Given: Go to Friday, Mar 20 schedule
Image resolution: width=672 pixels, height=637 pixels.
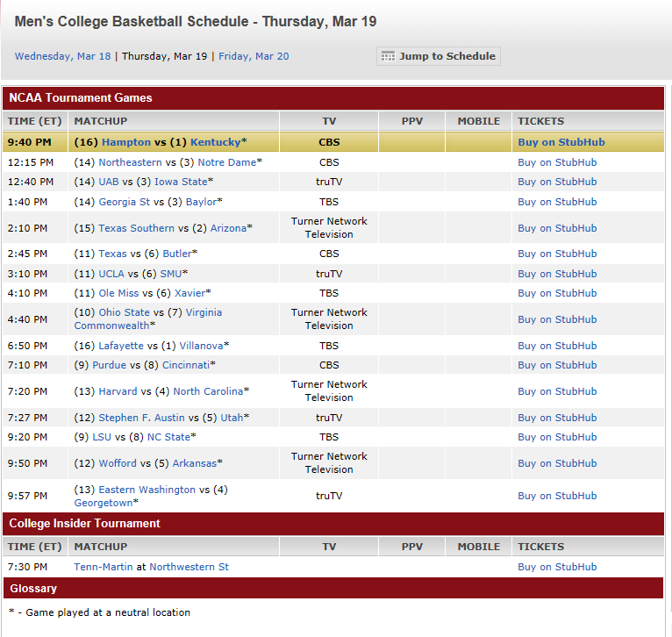Looking at the screenshot, I should [254, 56].
